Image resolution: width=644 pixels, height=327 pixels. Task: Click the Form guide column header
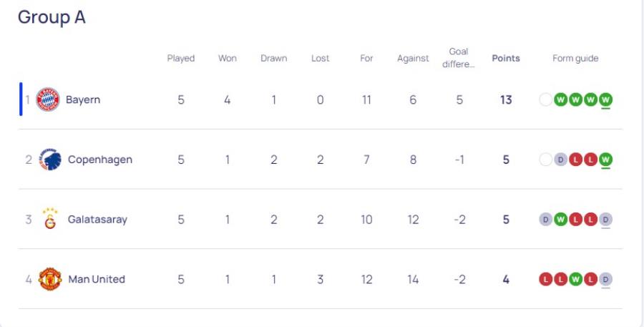575,59
